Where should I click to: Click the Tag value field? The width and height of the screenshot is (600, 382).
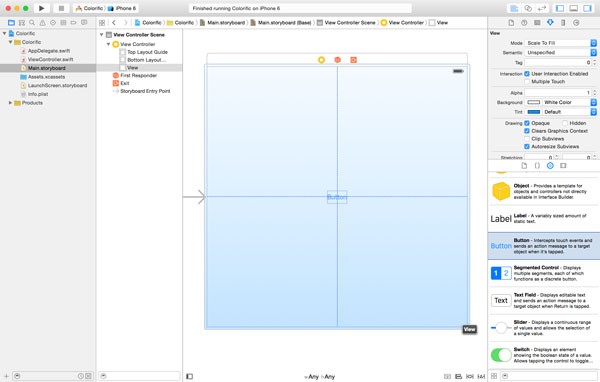tap(558, 62)
